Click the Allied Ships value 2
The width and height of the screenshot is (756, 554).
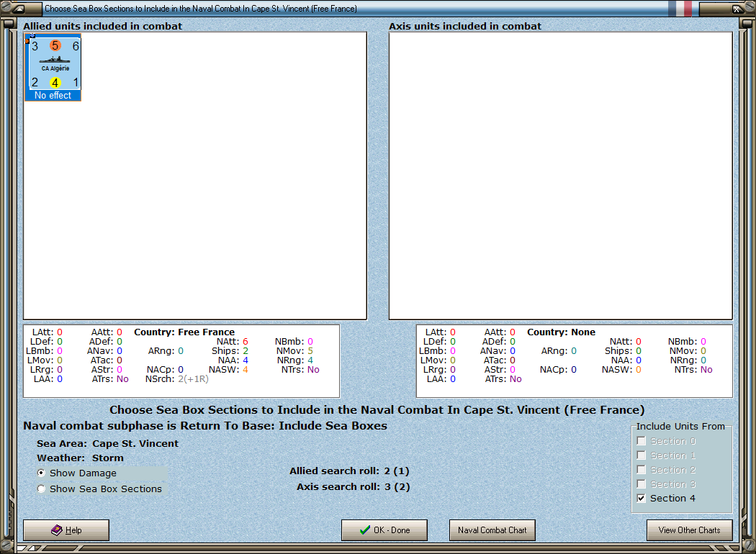point(246,350)
